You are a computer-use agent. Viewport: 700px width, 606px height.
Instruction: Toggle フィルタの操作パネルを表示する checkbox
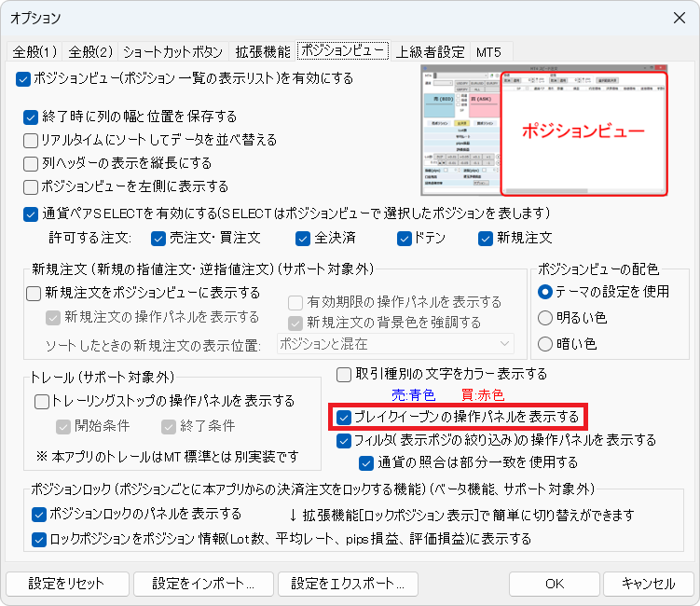pyautogui.click(x=344, y=441)
